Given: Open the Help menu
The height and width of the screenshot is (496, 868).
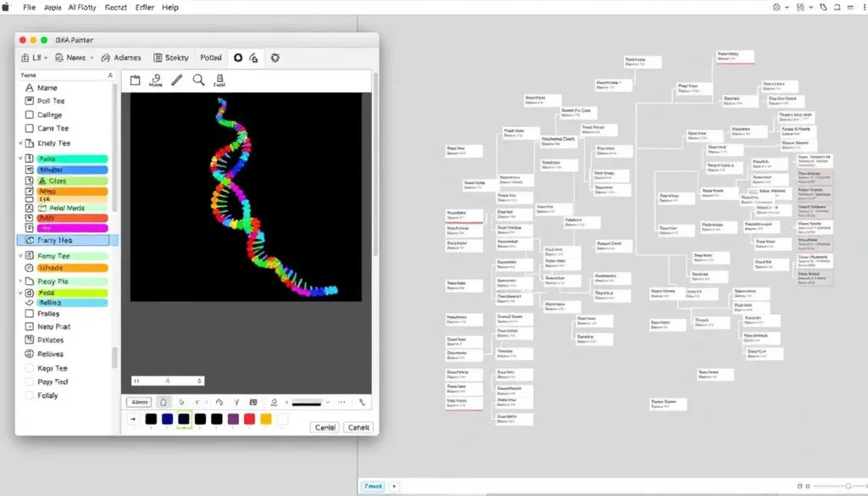Looking at the screenshot, I should [x=170, y=7].
